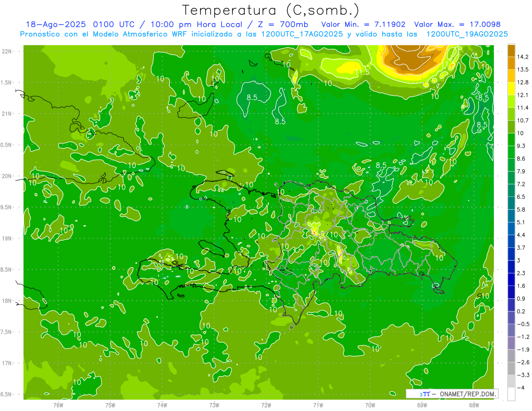Screen dimensions: 532x411
Task: Click the '22N' latitude axis label
Action: coord(7,51)
